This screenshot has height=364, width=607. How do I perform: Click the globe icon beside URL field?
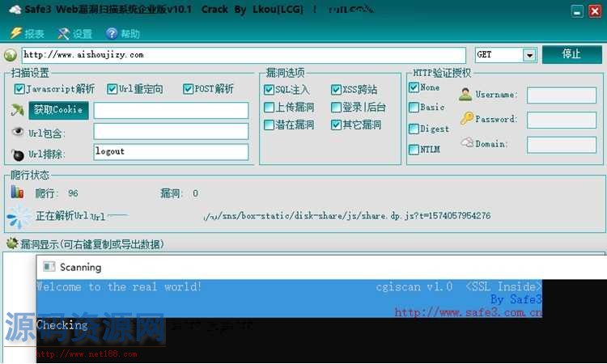10,55
